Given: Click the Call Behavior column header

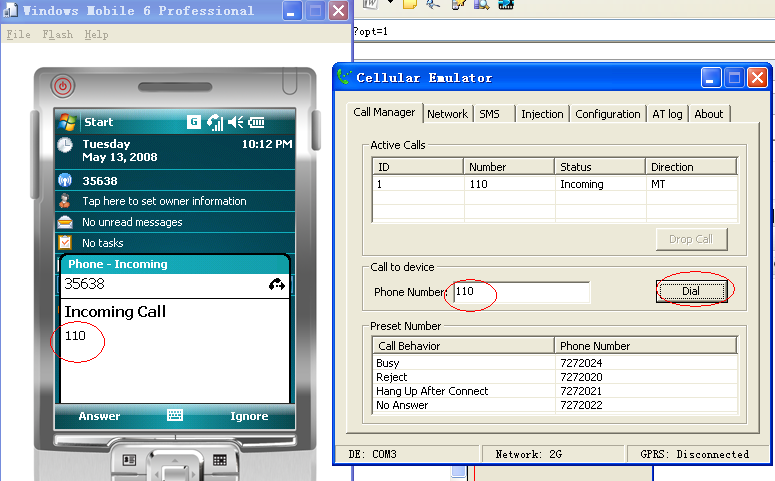Looking at the screenshot, I should pyautogui.click(x=463, y=346).
